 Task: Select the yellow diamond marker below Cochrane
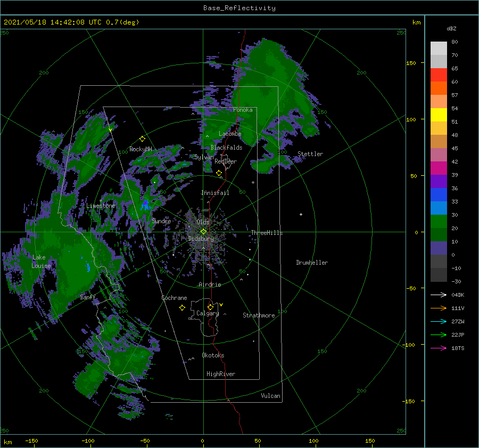182,308
